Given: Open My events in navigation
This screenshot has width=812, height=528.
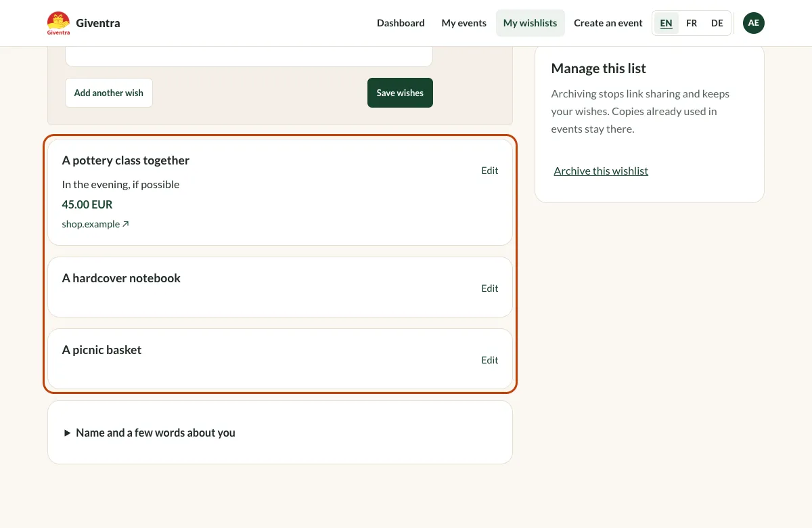Looking at the screenshot, I should [x=464, y=23].
